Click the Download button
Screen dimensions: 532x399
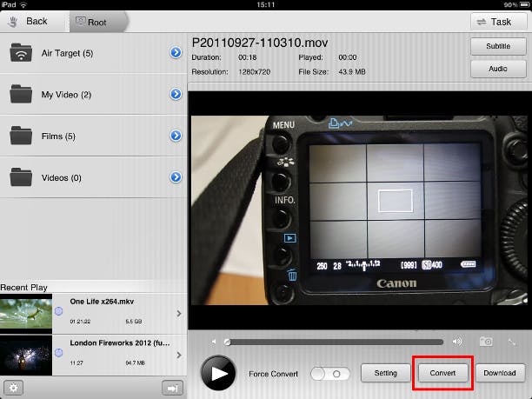tap(500, 373)
